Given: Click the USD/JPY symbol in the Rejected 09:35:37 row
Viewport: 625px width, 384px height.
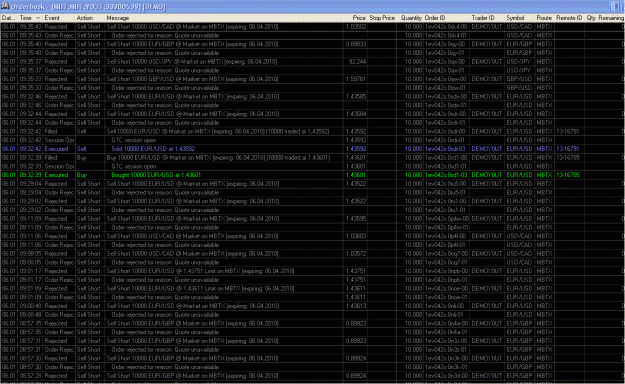Looking at the screenshot, I should pyautogui.click(x=519, y=62).
